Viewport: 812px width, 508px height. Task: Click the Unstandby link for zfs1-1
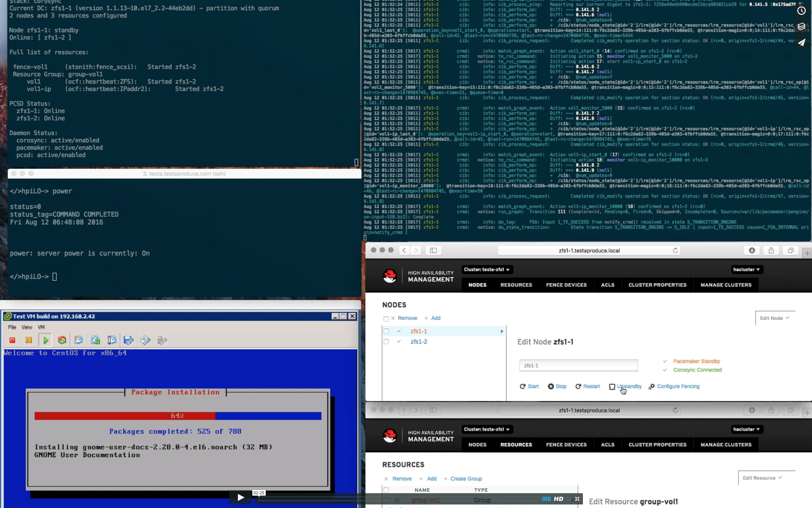pos(626,386)
